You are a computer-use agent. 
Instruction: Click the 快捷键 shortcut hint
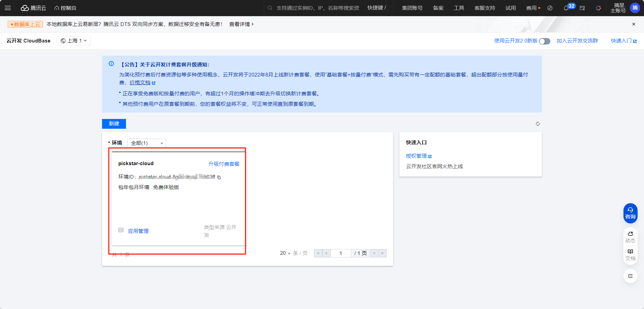[377, 8]
